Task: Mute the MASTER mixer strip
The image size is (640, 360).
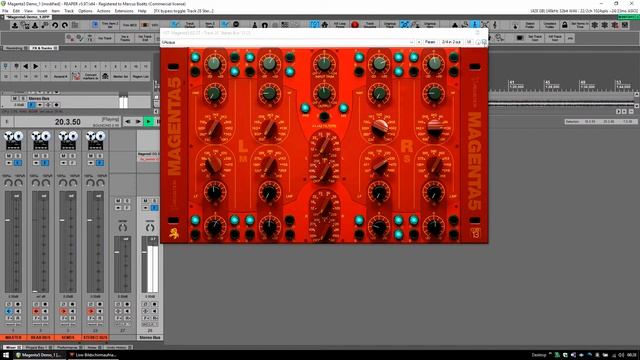Action: (x=9, y=156)
